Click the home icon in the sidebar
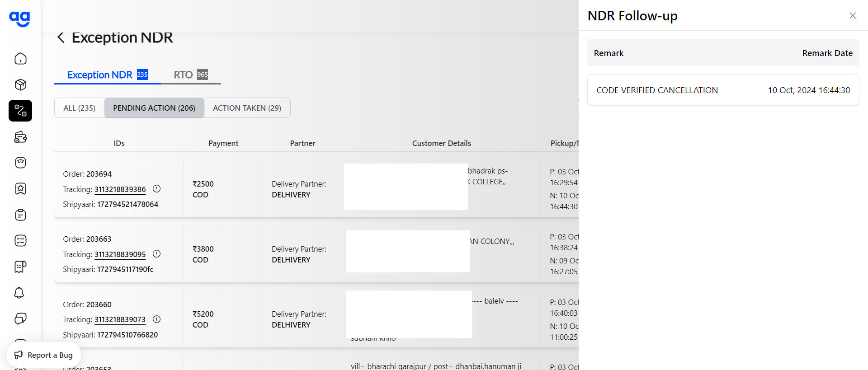The width and height of the screenshot is (868, 370). (x=20, y=59)
